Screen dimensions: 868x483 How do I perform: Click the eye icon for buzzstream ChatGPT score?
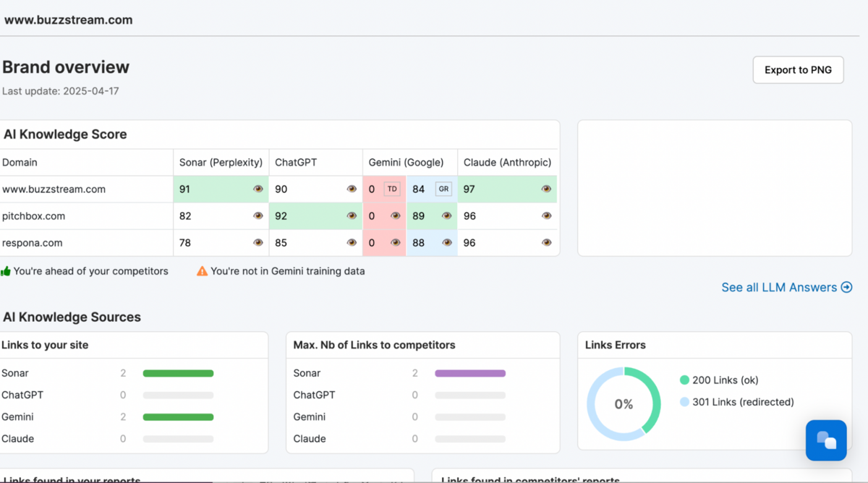click(x=352, y=189)
